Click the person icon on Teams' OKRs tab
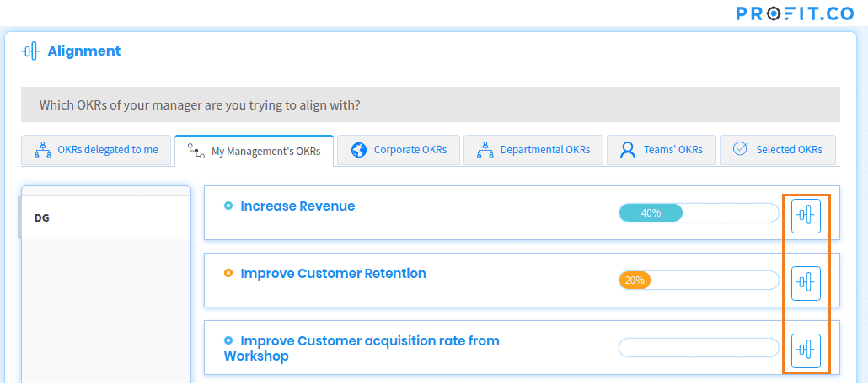 tap(628, 150)
